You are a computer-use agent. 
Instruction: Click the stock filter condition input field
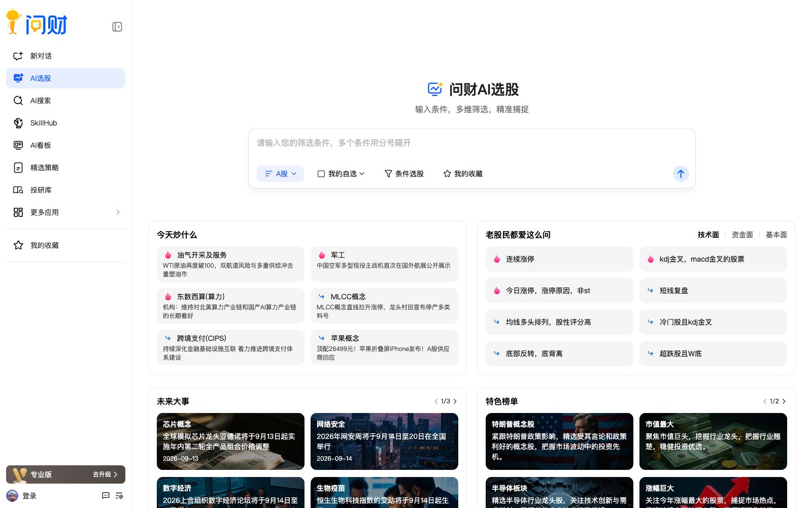[471, 143]
